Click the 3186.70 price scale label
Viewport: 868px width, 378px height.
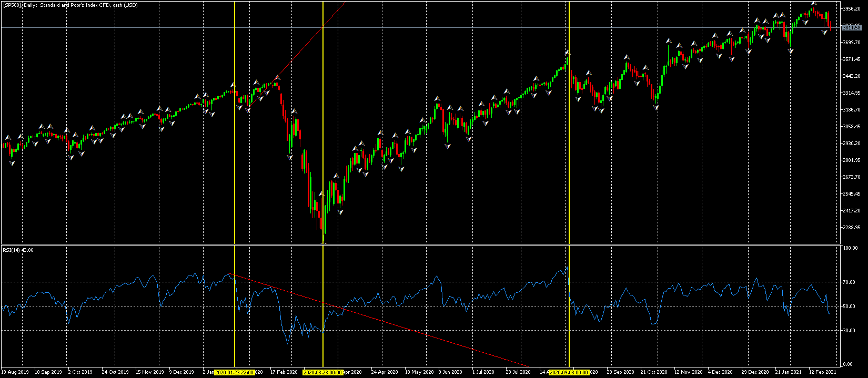[x=852, y=110]
